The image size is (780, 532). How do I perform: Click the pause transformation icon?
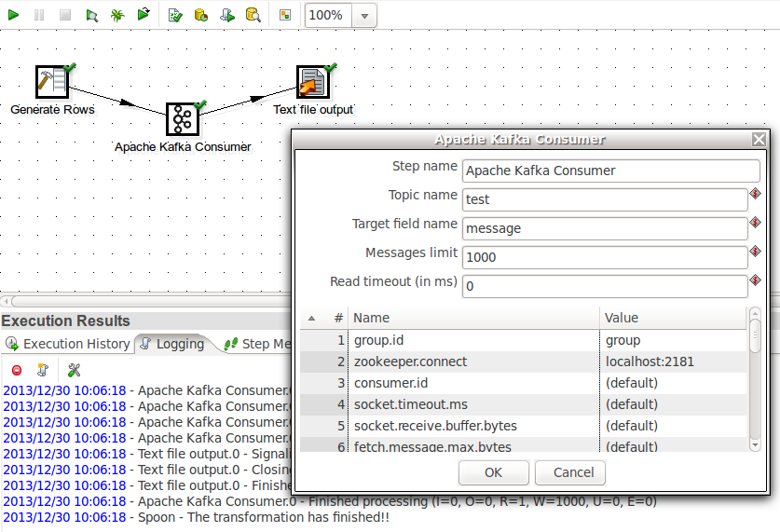[39, 15]
